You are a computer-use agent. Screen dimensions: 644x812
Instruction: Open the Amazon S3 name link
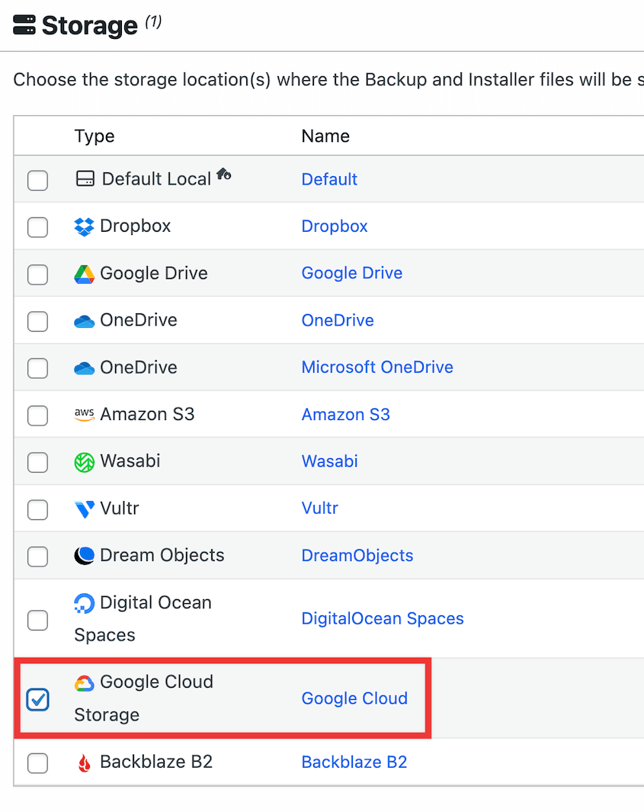click(346, 414)
